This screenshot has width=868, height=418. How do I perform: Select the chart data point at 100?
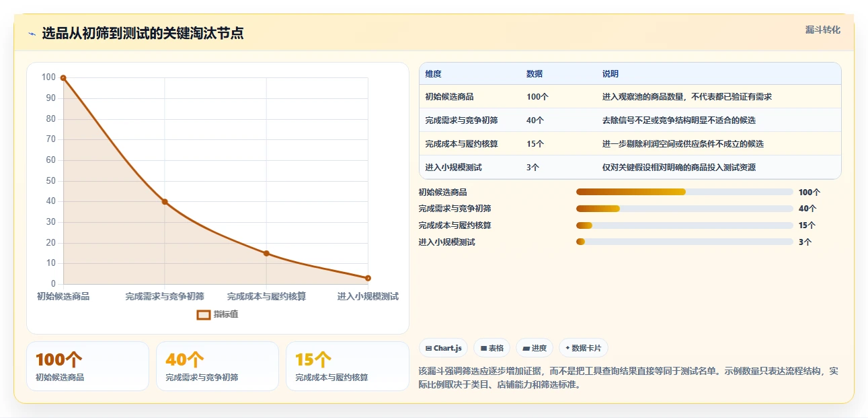63,78
